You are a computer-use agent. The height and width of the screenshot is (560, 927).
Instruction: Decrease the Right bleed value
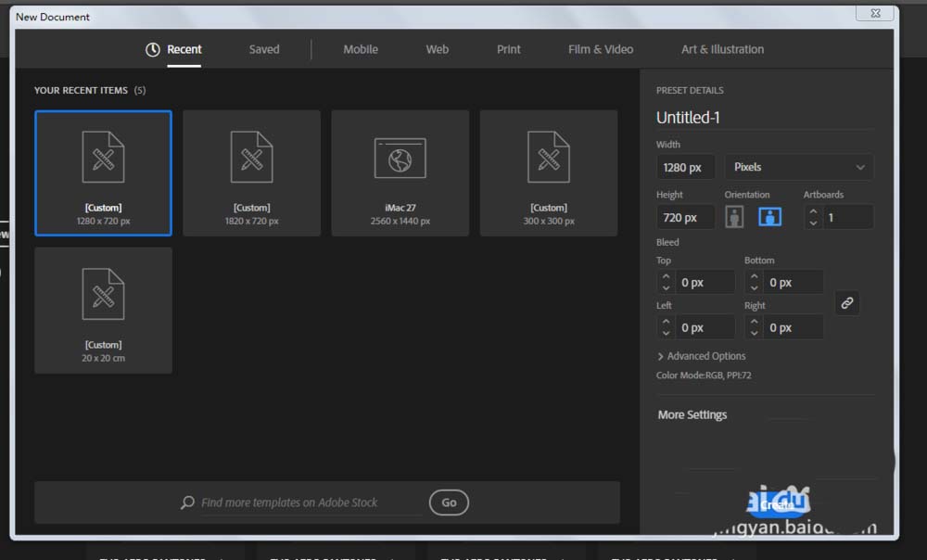pyautogui.click(x=755, y=333)
